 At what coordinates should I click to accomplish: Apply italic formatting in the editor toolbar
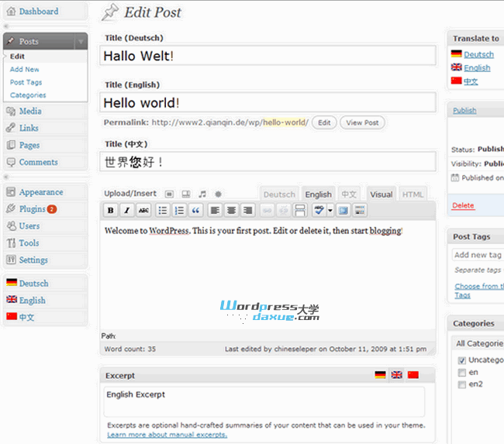click(x=127, y=211)
